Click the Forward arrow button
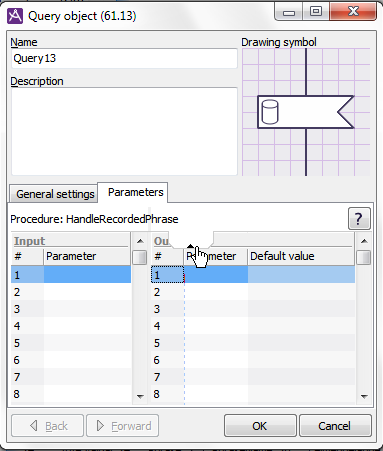 (x=122, y=426)
